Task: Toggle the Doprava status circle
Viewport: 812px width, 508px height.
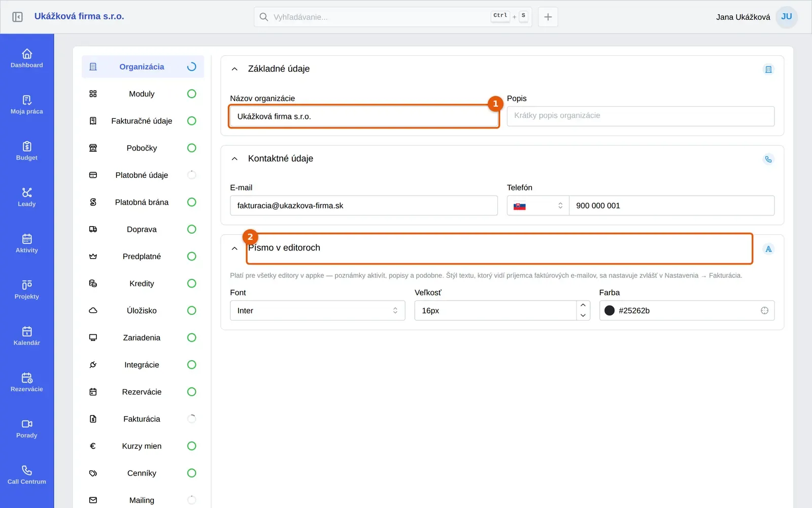Action: (x=191, y=229)
